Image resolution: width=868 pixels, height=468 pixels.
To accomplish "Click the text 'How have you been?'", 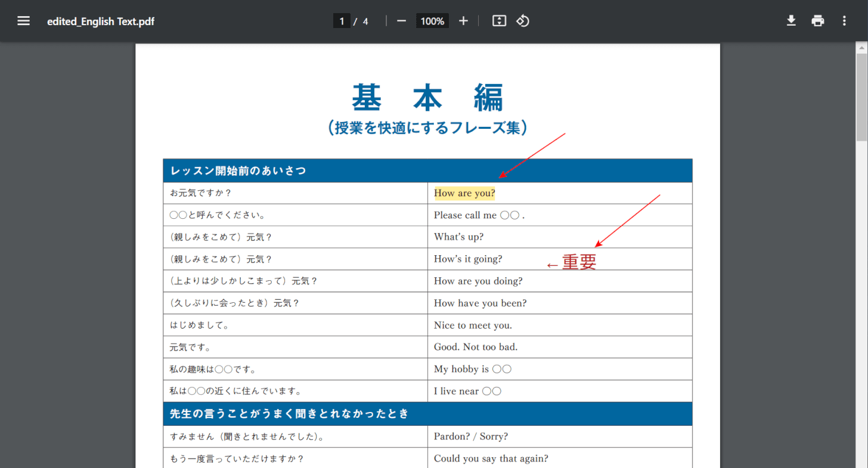I will 480,303.
